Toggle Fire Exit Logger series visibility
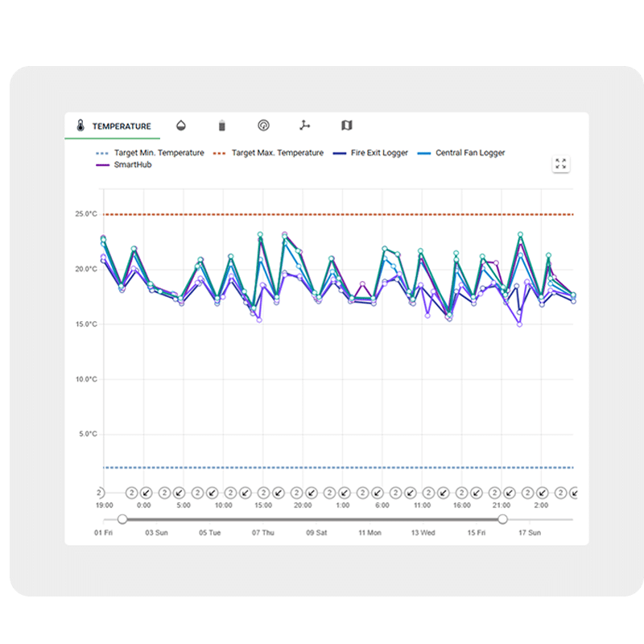Screen dimensions: 644x644 pos(370,153)
